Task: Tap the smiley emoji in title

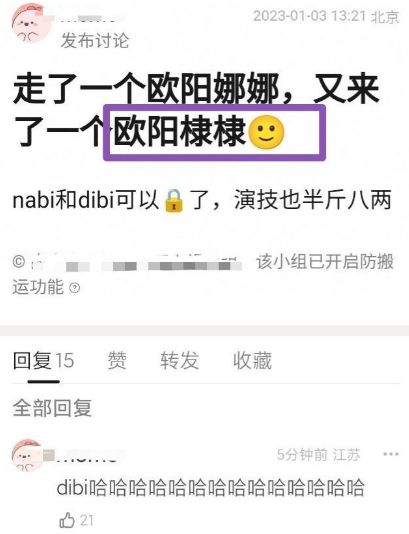Action: pyautogui.click(x=266, y=132)
